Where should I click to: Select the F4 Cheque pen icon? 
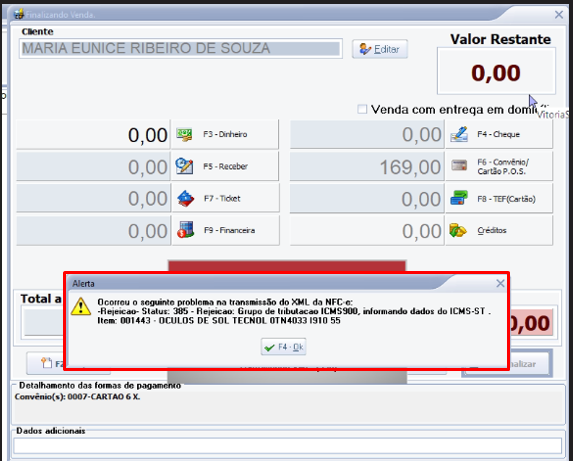(459, 134)
